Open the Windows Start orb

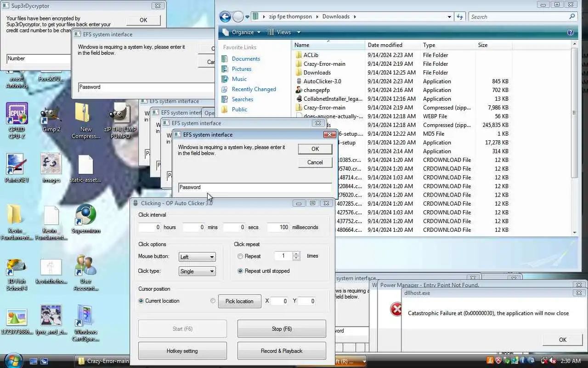tap(12, 360)
